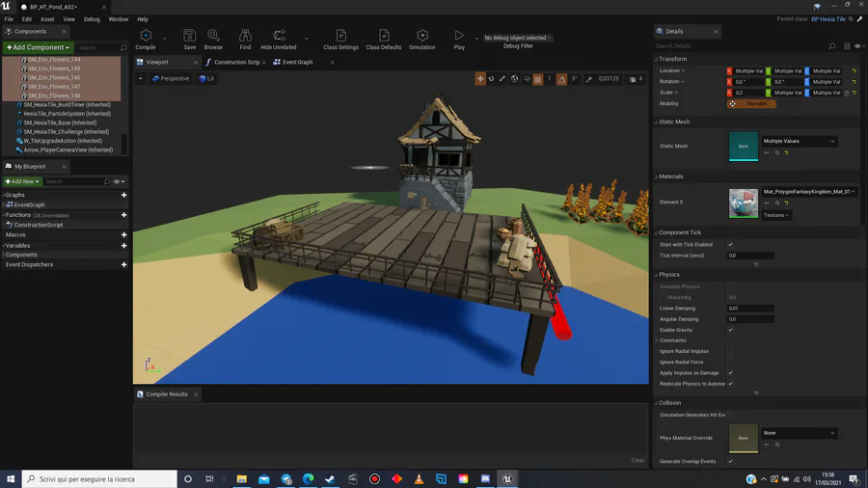Add a new Variable with plus button
The width and height of the screenshot is (868, 488).
(x=124, y=245)
